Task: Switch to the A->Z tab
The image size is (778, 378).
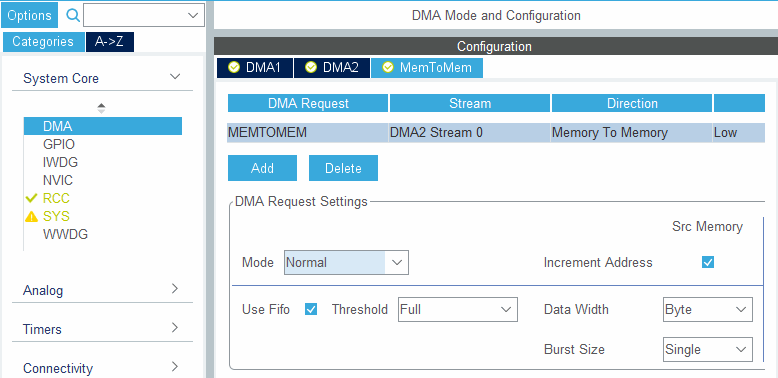Action: tap(110, 42)
